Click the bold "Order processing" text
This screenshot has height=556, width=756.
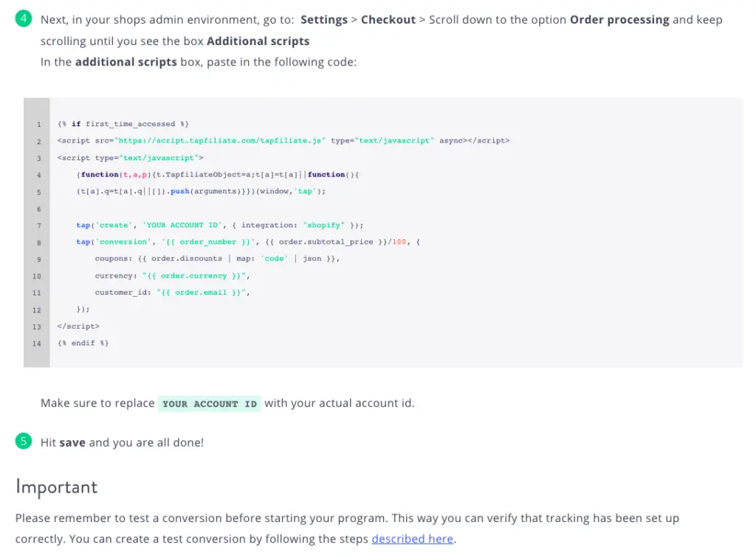pos(619,19)
